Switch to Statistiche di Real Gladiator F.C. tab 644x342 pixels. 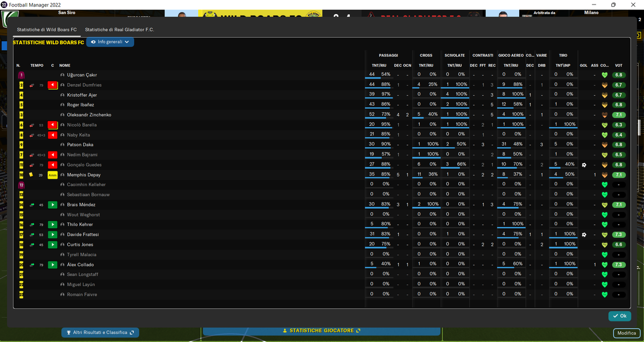[x=119, y=30]
